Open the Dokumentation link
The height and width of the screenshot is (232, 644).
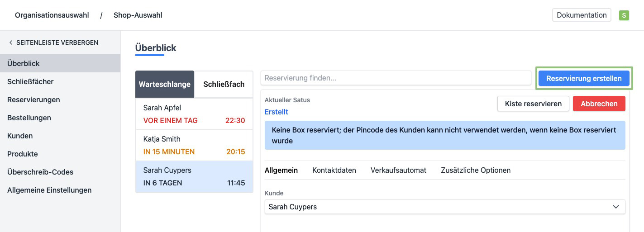581,15
